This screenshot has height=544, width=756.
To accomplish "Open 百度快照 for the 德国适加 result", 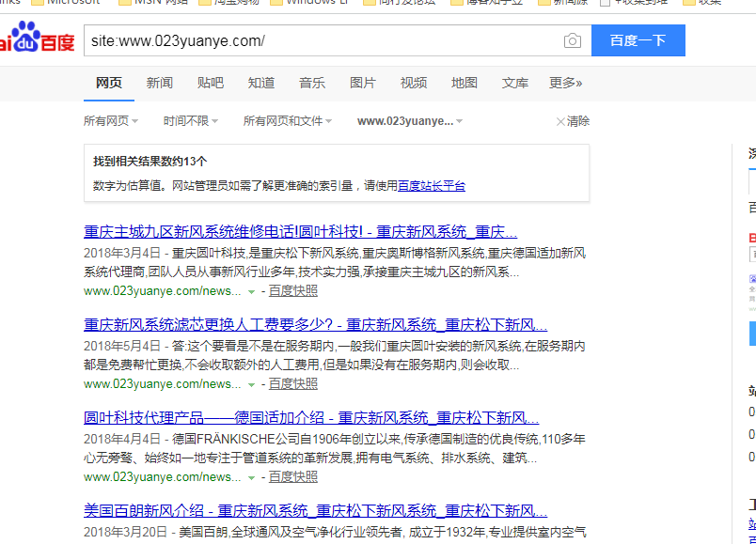I will tap(293, 477).
